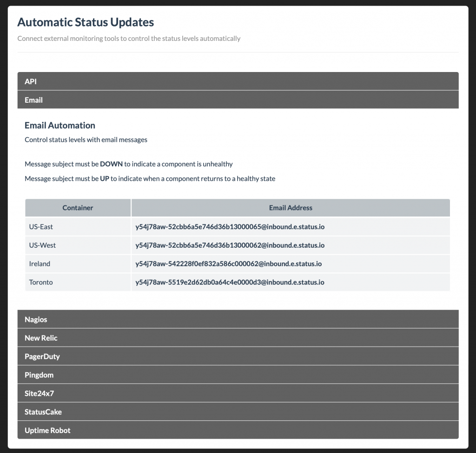Expand the Site24x7 integration panel

[x=238, y=393]
